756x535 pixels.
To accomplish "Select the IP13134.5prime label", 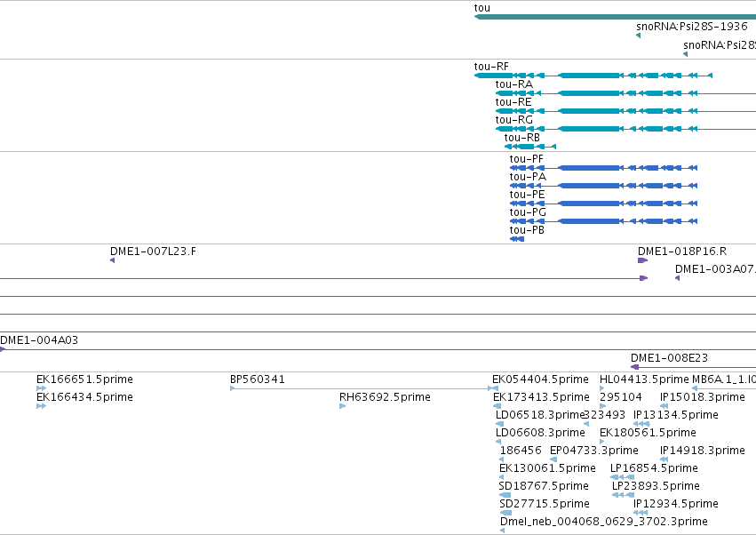I will 676,415.
